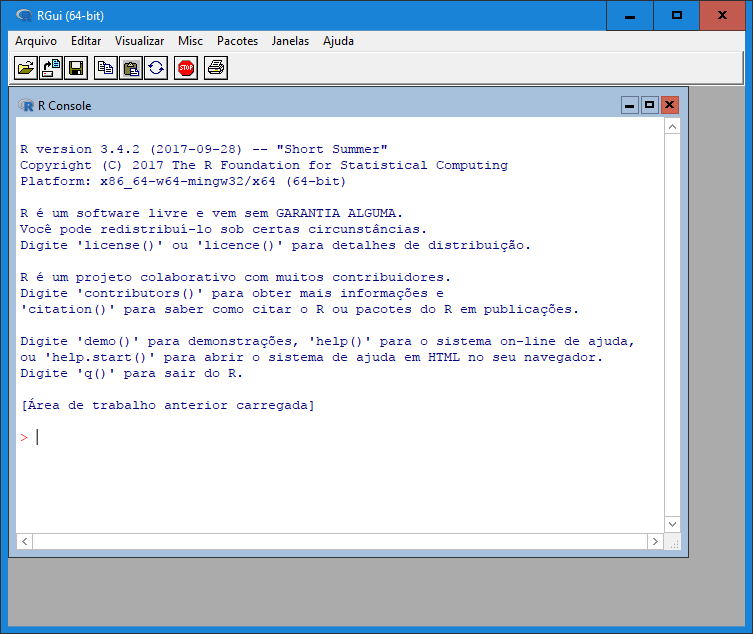Minimize the RGui main window
753x634 pixels.
(630, 15)
